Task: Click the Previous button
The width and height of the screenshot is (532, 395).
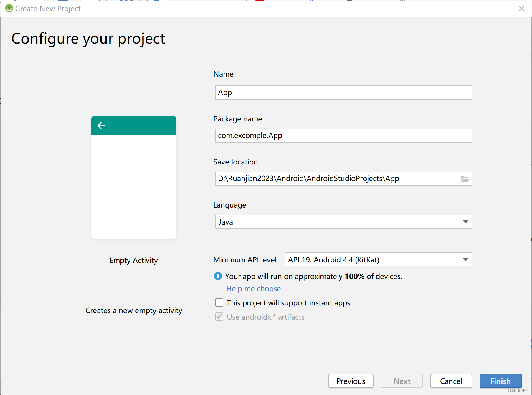Action: [351, 381]
